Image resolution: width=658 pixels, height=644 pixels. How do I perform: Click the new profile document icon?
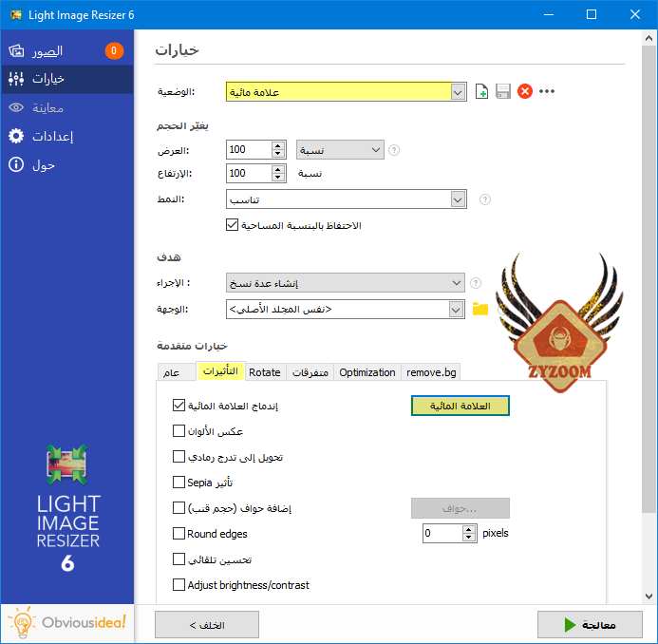(x=481, y=91)
